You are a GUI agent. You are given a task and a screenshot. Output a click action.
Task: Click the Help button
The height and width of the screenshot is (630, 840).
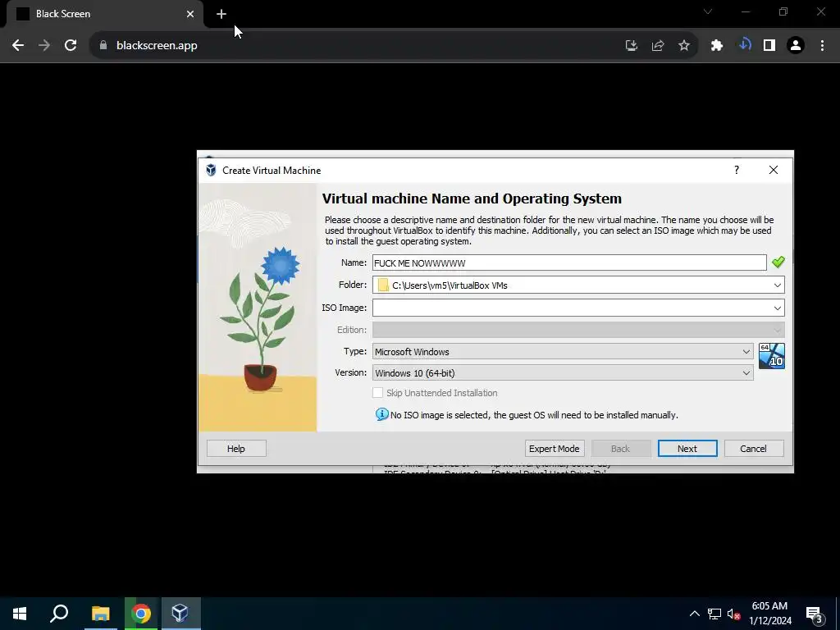[x=236, y=449]
